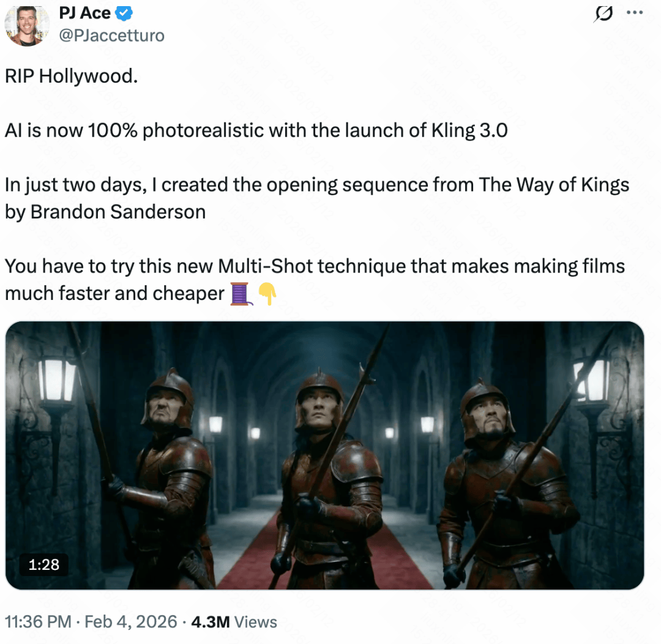
Task: Click the Feb 4, 2026 date
Action: pyautogui.click(x=131, y=622)
